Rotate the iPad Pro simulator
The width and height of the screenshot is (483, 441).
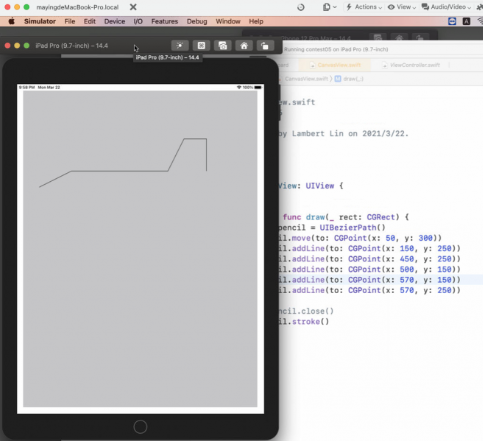(x=265, y=46)
